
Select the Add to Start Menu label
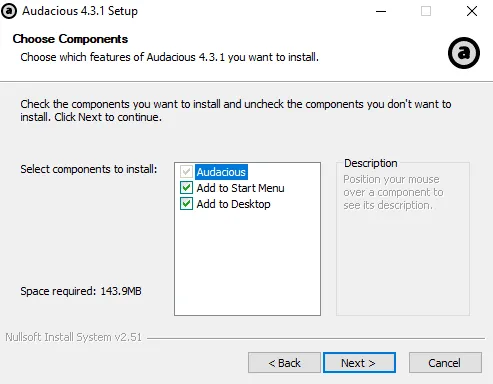[240, 188]
